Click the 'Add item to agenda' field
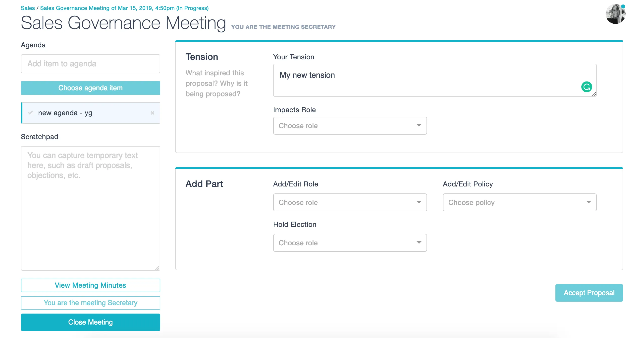Viewport: 644px width, 338px height. 90,64
